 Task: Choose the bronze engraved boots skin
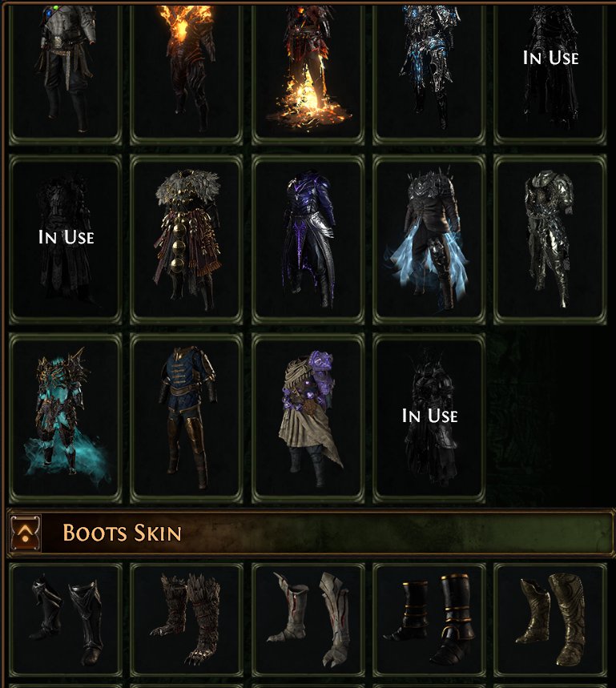point(550,621)
